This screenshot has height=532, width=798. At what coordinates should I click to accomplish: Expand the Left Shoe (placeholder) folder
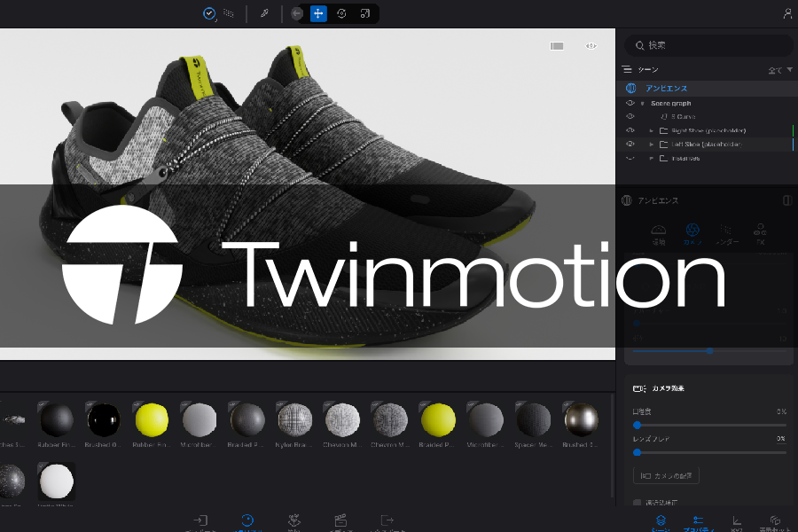(x=651, y=145)
